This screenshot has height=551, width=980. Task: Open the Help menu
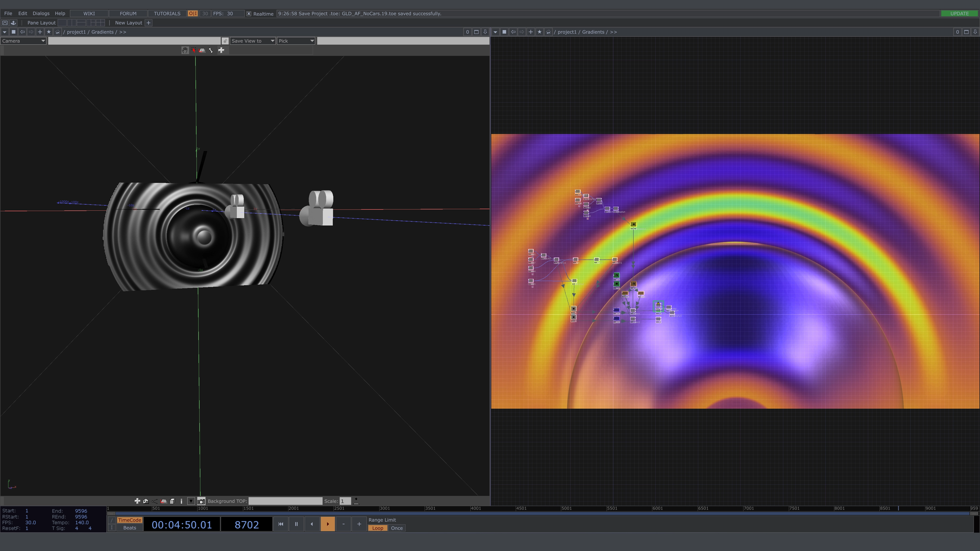[x=60, y=14]
